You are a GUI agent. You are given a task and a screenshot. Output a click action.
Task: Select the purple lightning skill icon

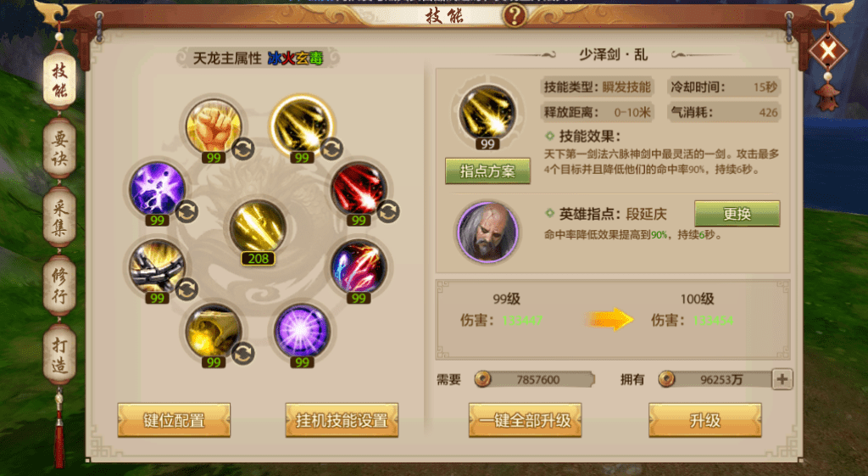point(157,189)
